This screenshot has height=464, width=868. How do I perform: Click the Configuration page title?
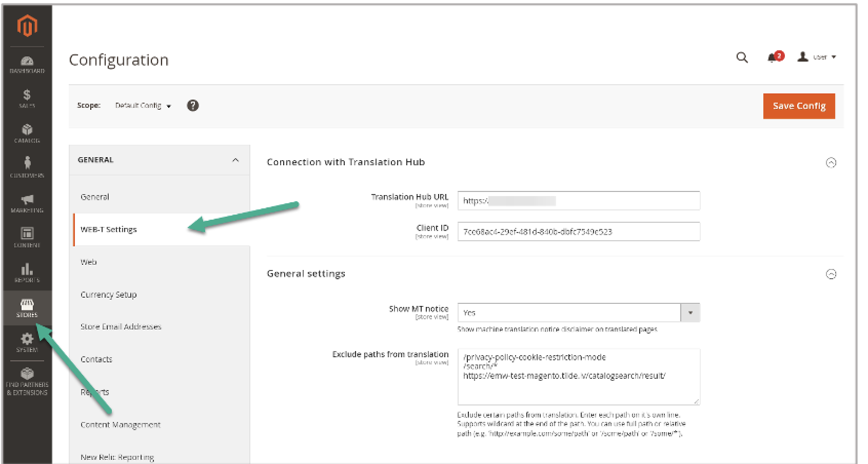coord(119,60)
